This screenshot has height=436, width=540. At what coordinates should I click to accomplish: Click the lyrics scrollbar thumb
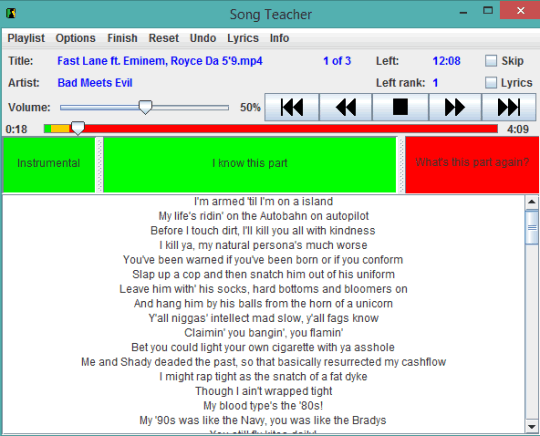(532, 227)
